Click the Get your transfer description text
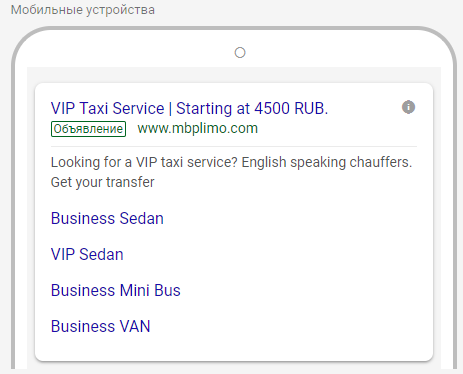The height and width of the screenshot is (374, 463). tap(102, 183)
